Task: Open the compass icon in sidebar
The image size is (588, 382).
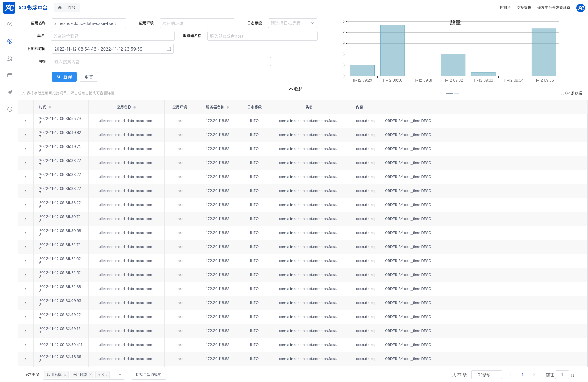Action: (x=10, y=24)
